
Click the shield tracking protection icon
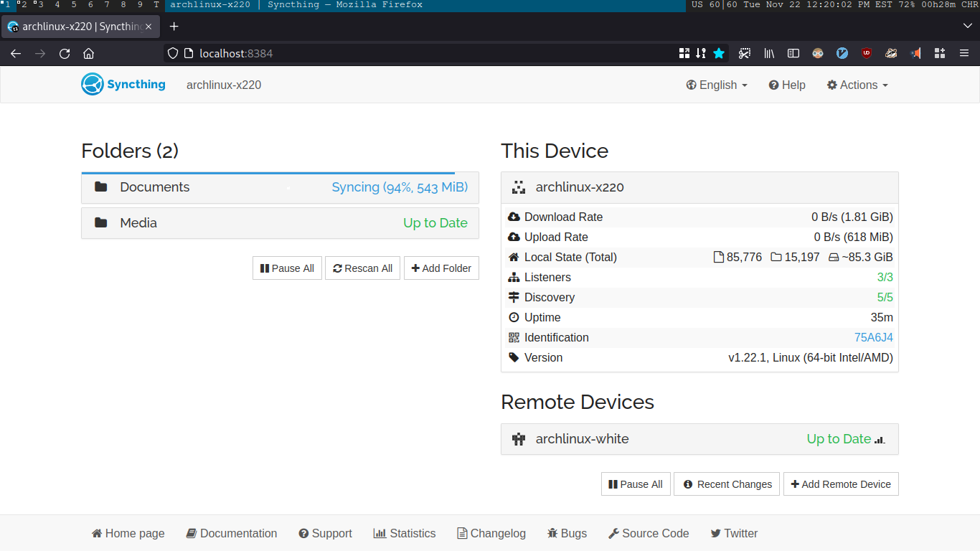172,53
